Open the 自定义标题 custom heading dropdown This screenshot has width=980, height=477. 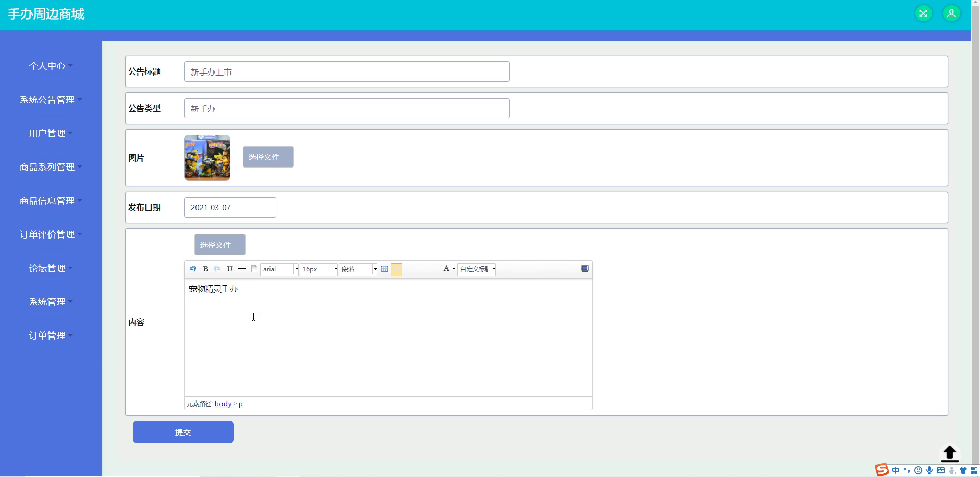tap(477, 269)
